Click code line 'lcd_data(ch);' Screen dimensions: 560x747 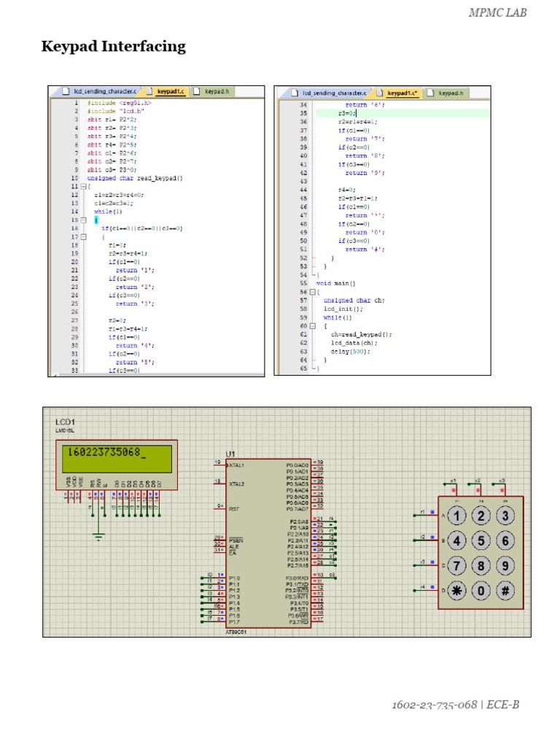pyautogui.click(x=354, y=343)
